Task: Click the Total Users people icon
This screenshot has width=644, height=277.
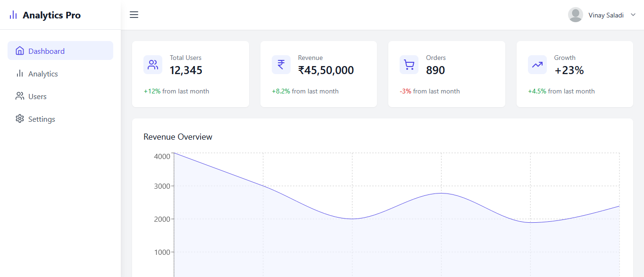Action: tap(152, 64)
